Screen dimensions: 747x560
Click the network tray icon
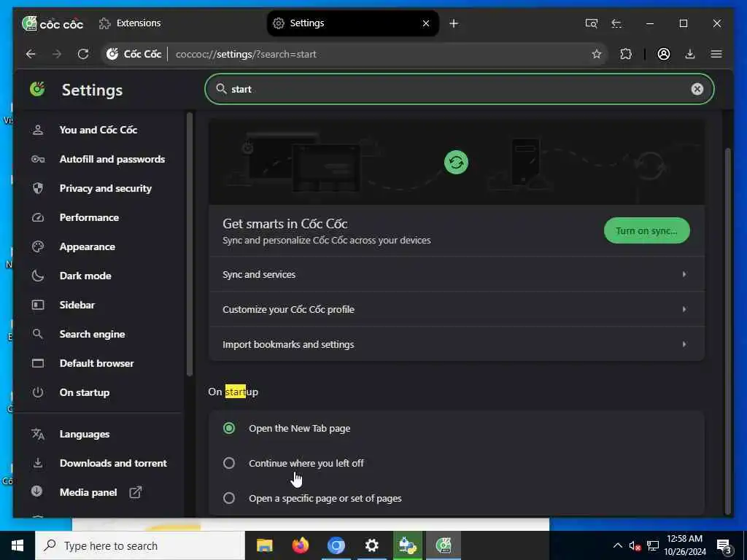(653, 545)
